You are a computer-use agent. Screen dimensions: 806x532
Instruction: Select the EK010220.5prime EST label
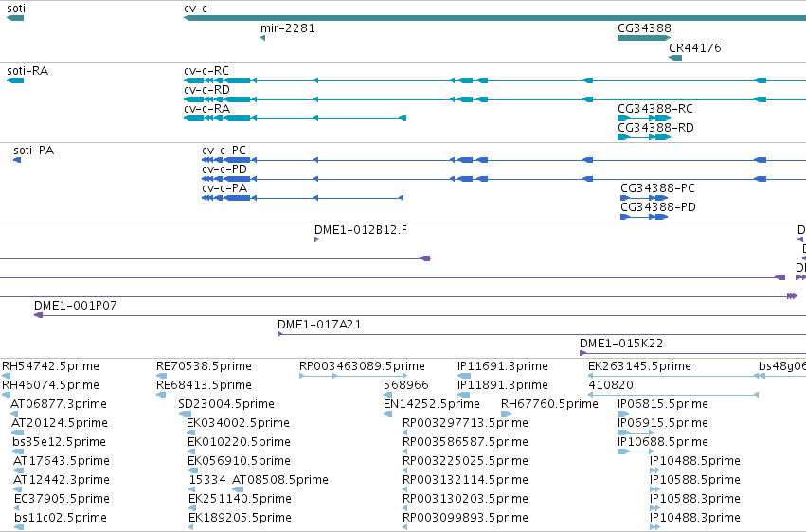(239, 443)
